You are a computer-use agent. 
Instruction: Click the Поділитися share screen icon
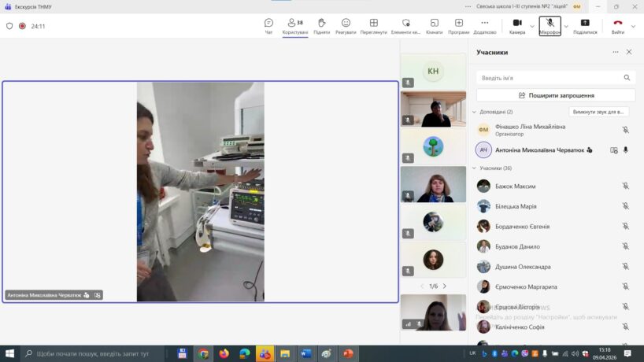tap(585, 26)
